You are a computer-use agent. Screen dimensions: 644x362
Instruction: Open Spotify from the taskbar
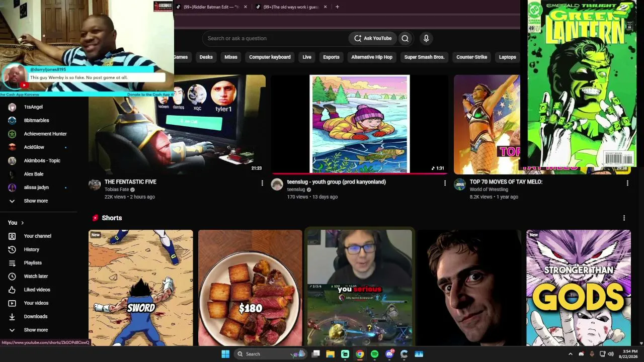coord(374,354)
